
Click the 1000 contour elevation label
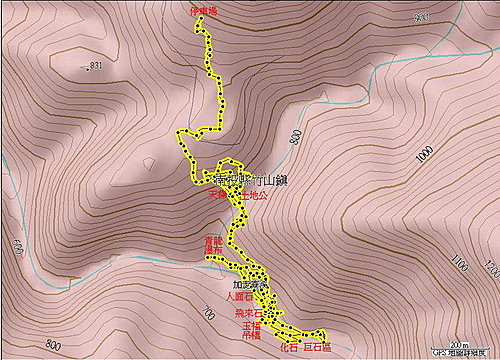(x=425, y=154)
